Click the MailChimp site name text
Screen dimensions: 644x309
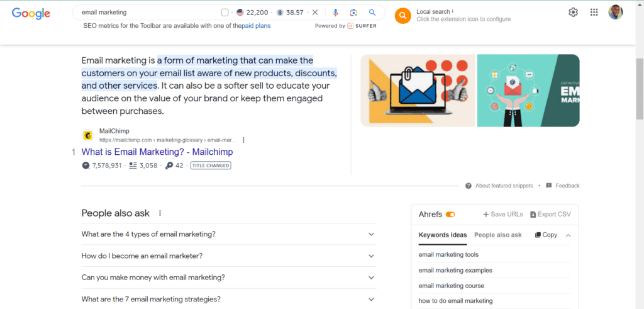click(x=114, y=131)
